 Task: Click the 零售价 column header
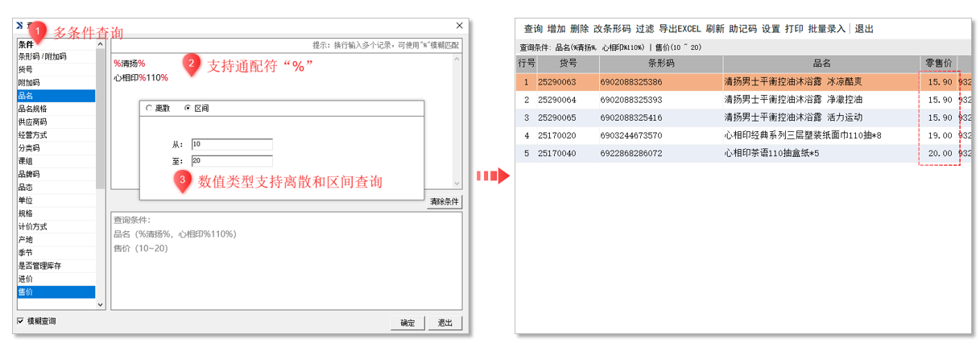[x=938, y=63]
